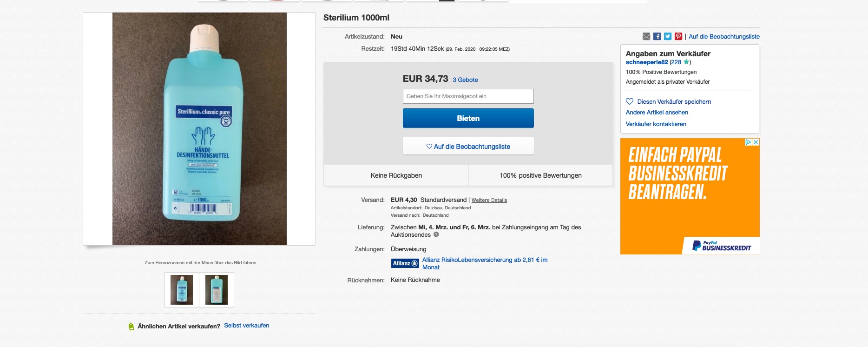Click the Selbst verkaufen link

point(246,326)
